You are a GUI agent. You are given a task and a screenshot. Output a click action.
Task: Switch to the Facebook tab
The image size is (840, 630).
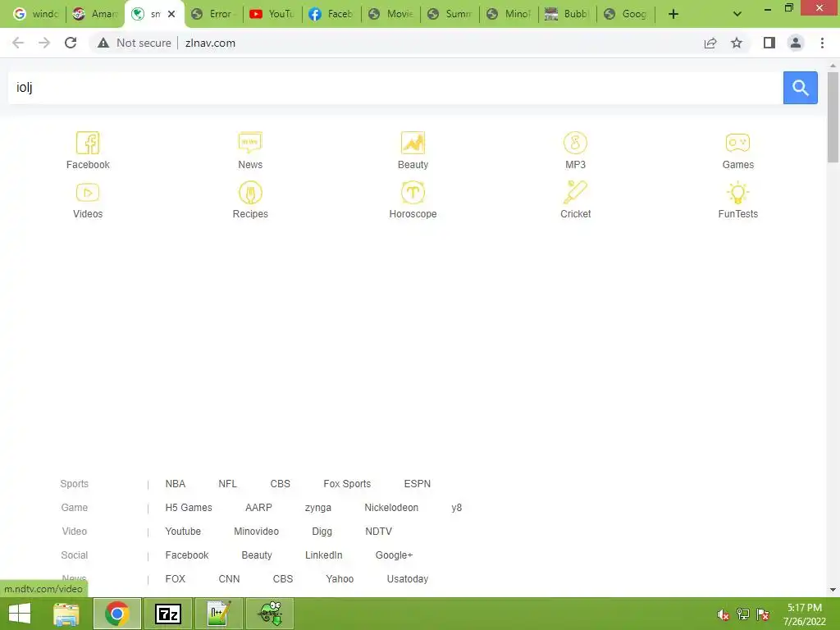click(x=331, y=14)
